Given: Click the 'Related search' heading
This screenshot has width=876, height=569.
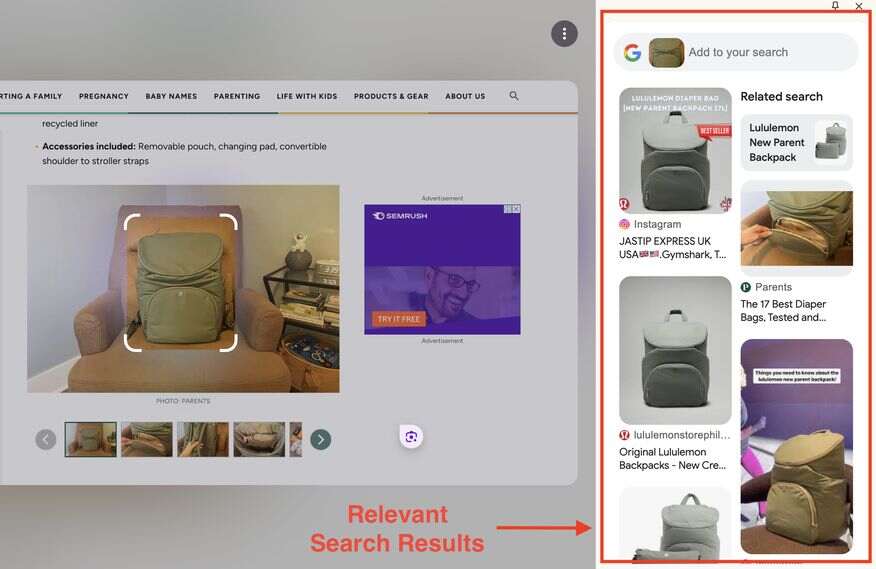Looking at the screenshot, I should pos(782,97).
